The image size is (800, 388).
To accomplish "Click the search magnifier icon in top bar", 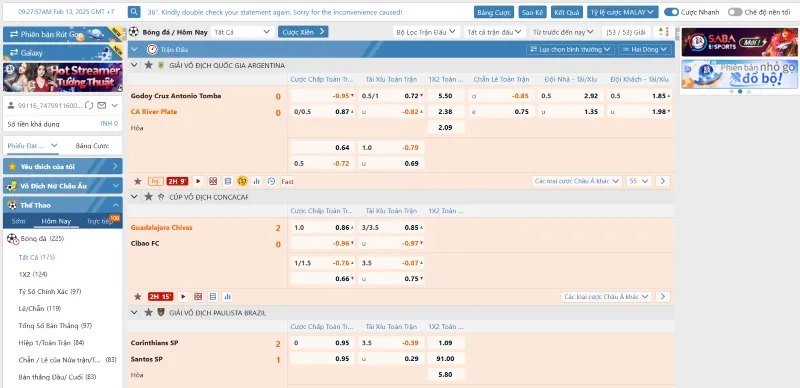I will 134,12.
